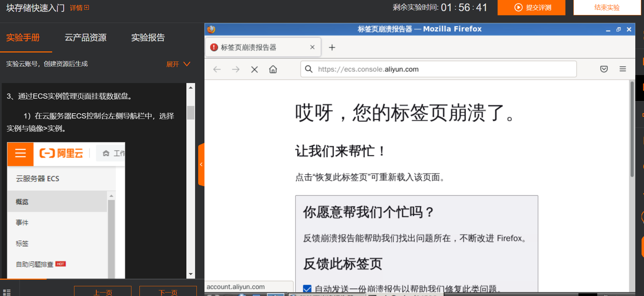This screenshot has width=644, height=296.
Task: Click 标签 in the ECS thumbnail menu
Action: point(22,244)
